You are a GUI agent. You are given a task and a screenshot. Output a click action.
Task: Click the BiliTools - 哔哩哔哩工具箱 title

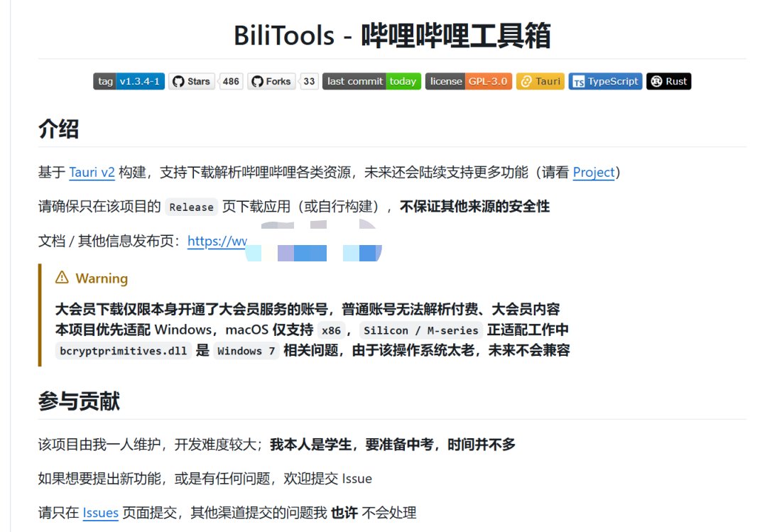[392, 36]
